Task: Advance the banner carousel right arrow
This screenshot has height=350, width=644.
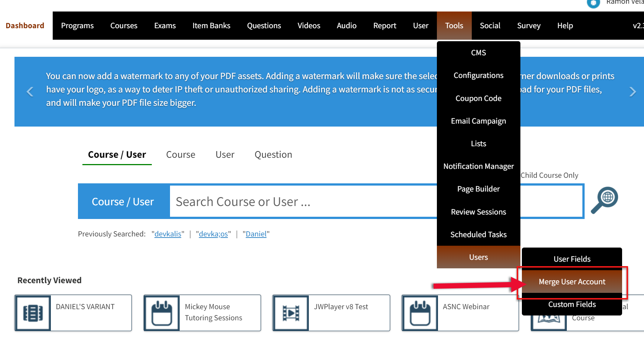Action: (x=632, y=91)
